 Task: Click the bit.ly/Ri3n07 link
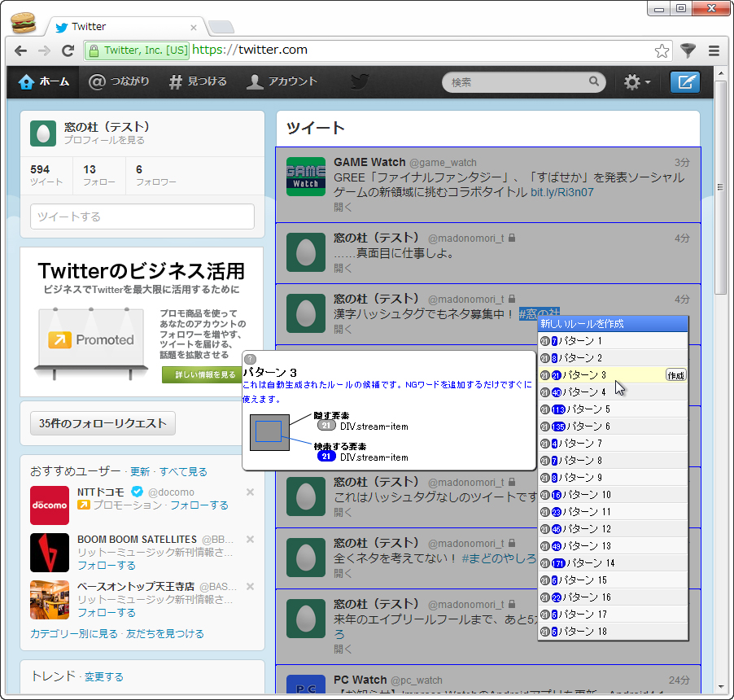561,192
